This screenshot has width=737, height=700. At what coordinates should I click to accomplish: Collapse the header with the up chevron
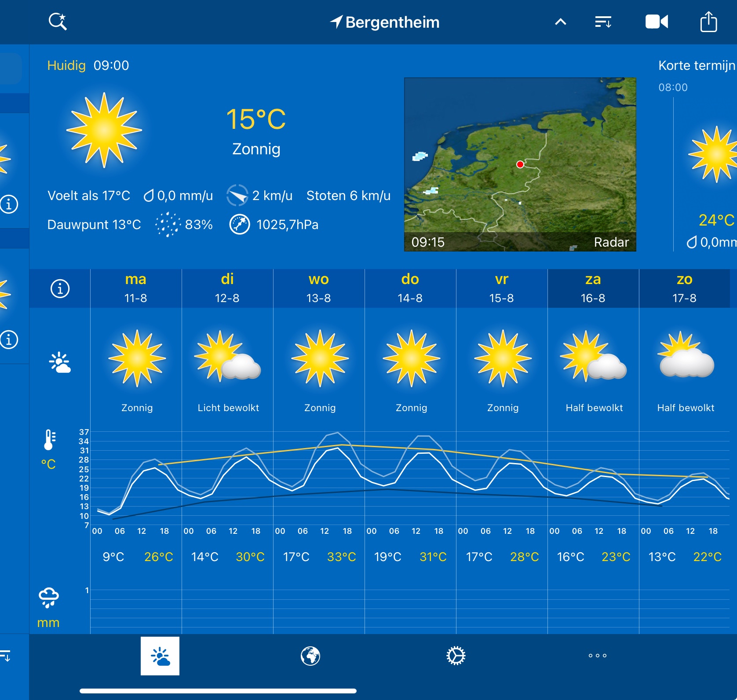click(x=561, y=22)
